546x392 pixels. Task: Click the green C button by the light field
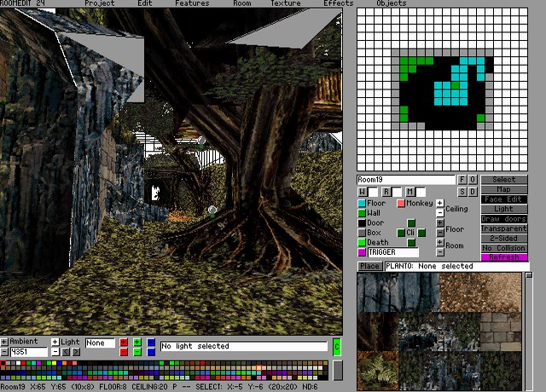(x=336, y=346)
